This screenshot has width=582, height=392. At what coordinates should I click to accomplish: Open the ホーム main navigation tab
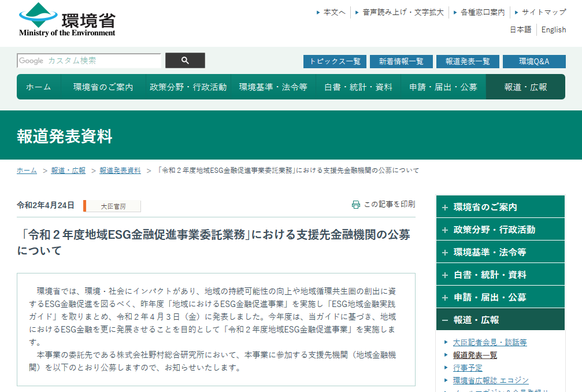point(39,87)
